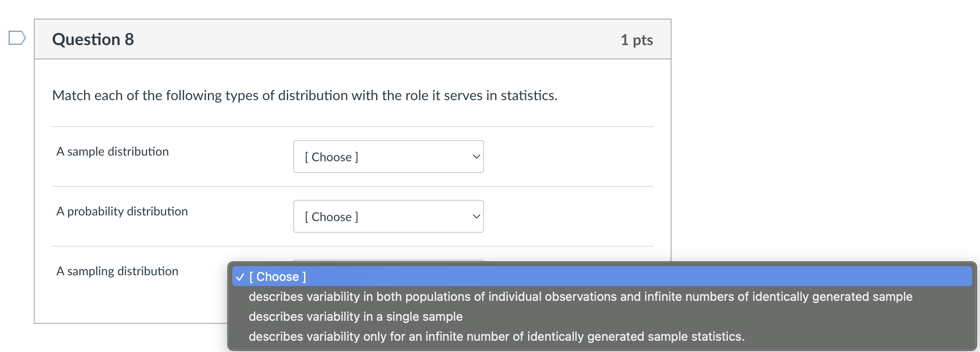Select option ending with "generated sample statistics."

coord(496,336)
